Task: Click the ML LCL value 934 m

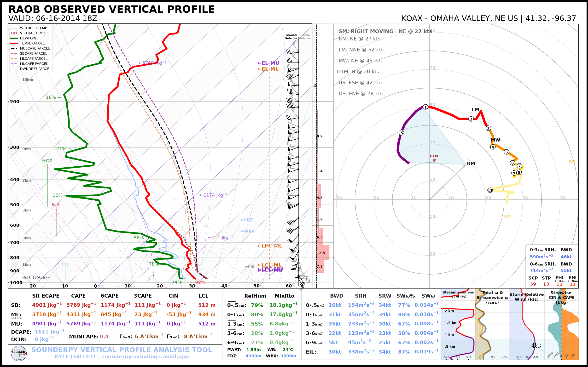Action: click(207, 314)
